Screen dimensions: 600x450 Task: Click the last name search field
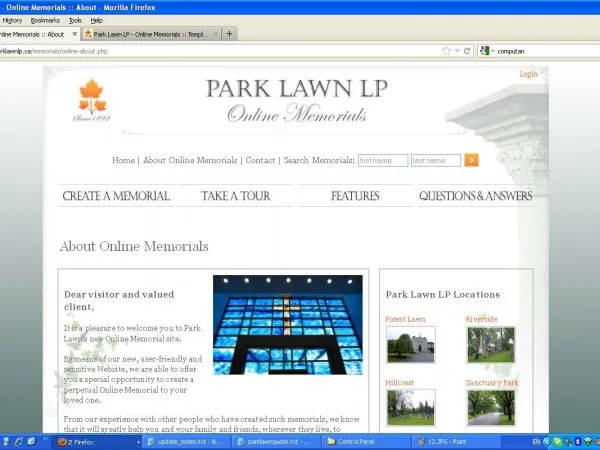[x=435, y=160]
